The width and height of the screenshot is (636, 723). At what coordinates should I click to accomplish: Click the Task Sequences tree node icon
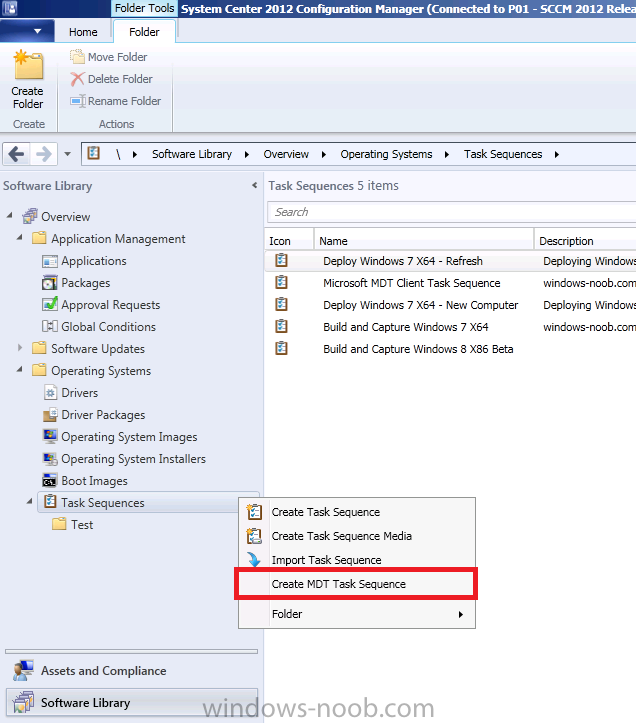pos(50,502)
